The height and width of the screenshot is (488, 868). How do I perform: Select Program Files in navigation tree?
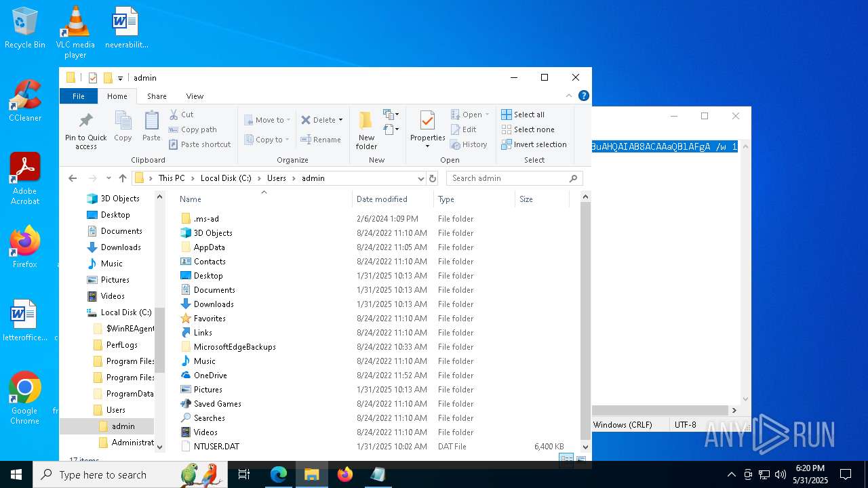click(x=130, y=361)
